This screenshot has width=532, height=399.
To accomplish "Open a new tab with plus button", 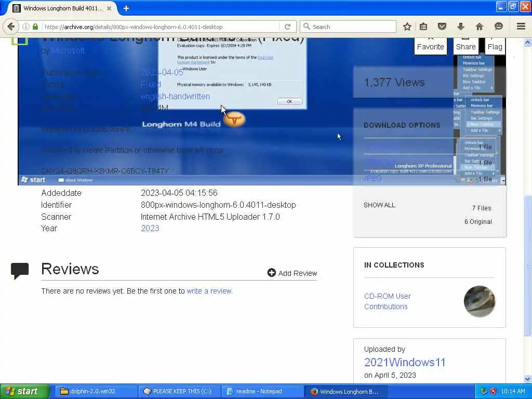I will point(126,8).
